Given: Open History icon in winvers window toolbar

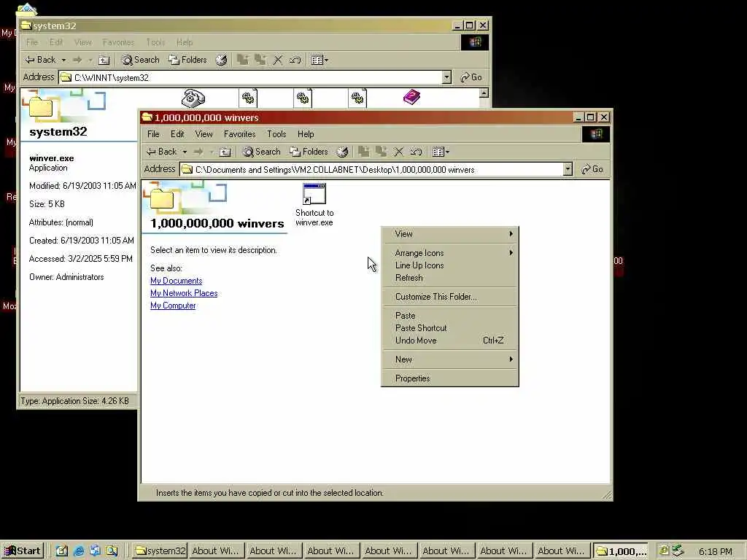Looking at the screenshot, I should (342, 152).
